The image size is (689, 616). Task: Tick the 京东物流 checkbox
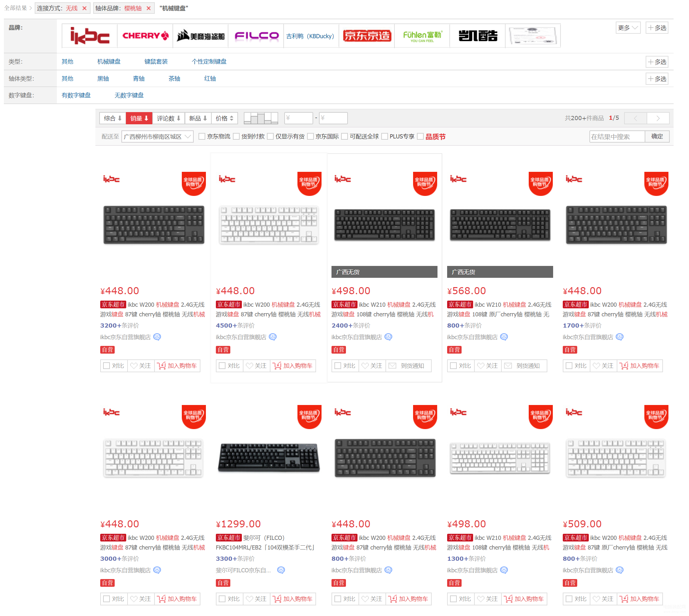coord(202,136)
